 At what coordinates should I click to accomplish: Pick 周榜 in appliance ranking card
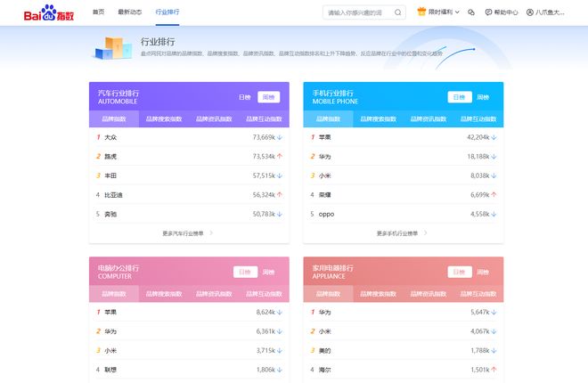483,272
